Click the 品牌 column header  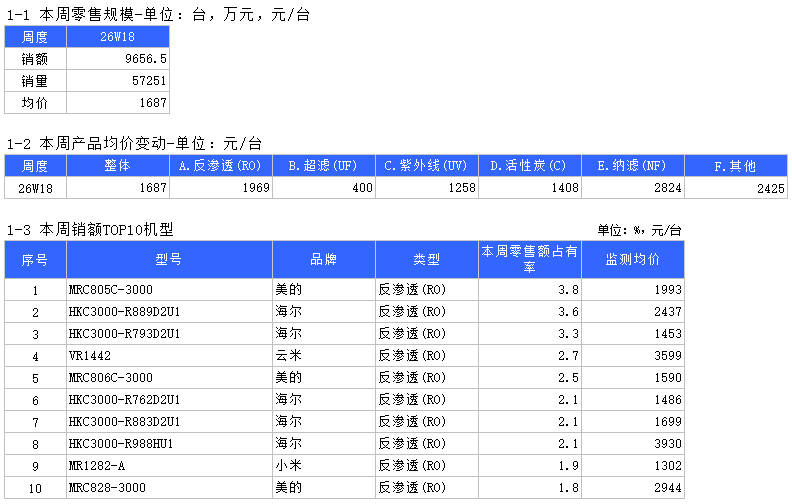click(323, 260)
